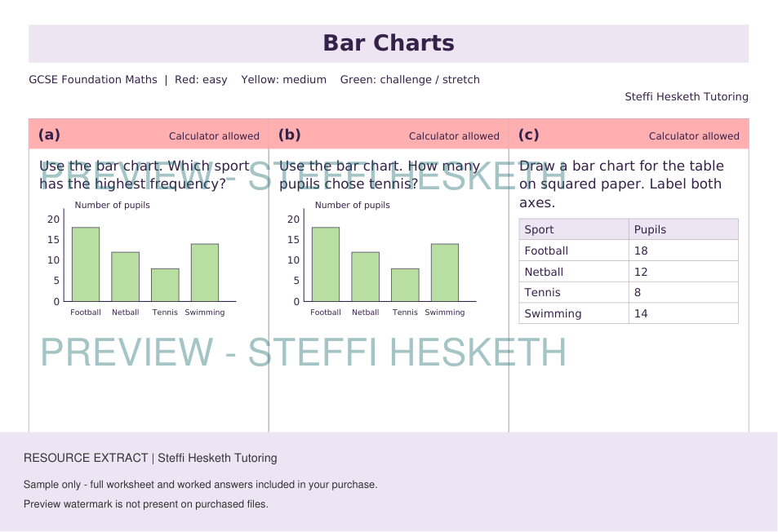
Task: Click the "How many pupils chose tennis?" question
Action: coord(380,175)
